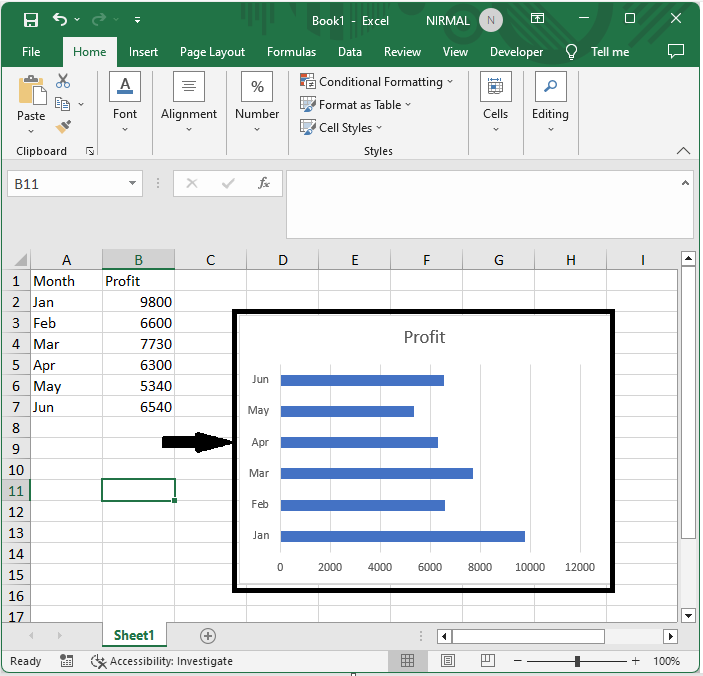Switch to the Page Layout tab
Image resolution: width=703 pixels, height=676 pixels.
click(x=213, y=52)
